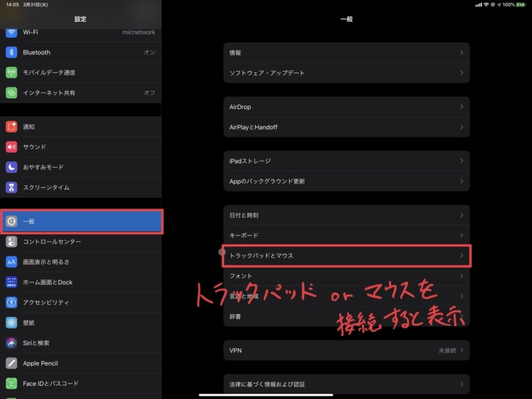Image resolution: width=532 pixels, height=399 pixels.
Task: Select Bluetooth settings in sidebar
Action: (80, 53)
